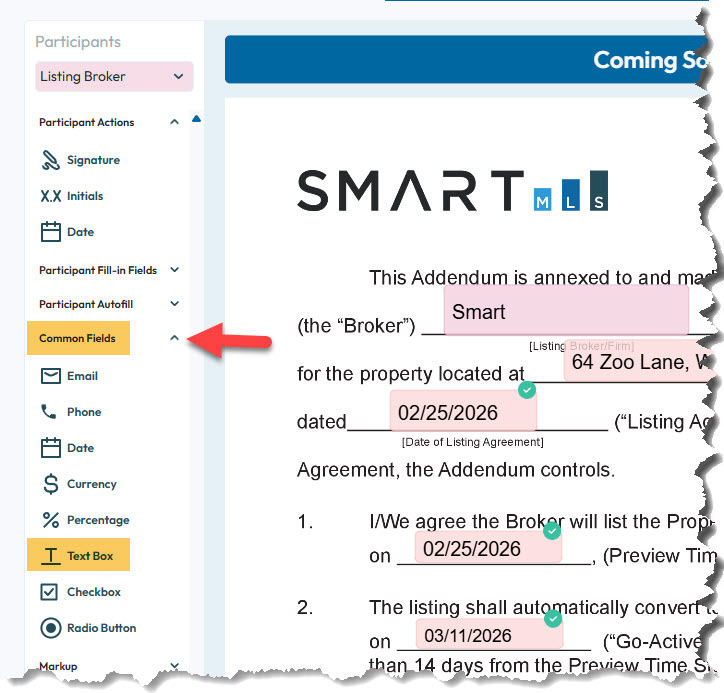
Task: Expand Participant Fill-in Fields chevron
Action: 175,270
